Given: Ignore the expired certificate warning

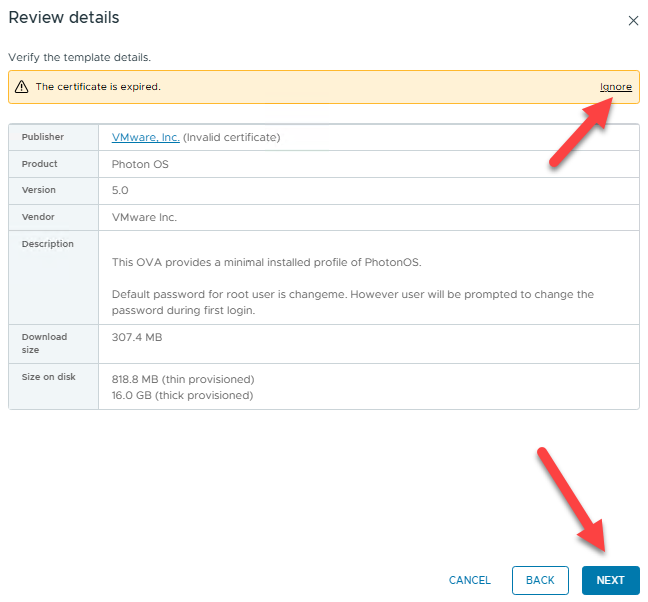Looking at the screenshot, I should click(615, 87).
